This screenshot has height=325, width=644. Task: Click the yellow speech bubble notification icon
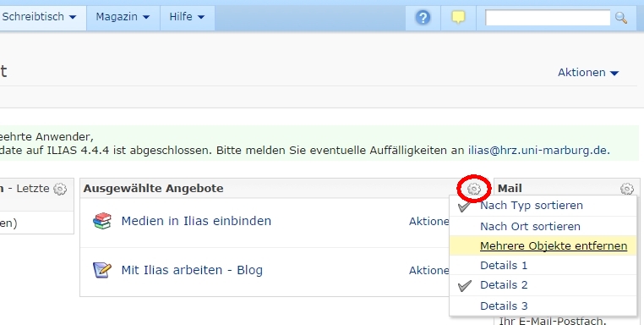(458, 17)
